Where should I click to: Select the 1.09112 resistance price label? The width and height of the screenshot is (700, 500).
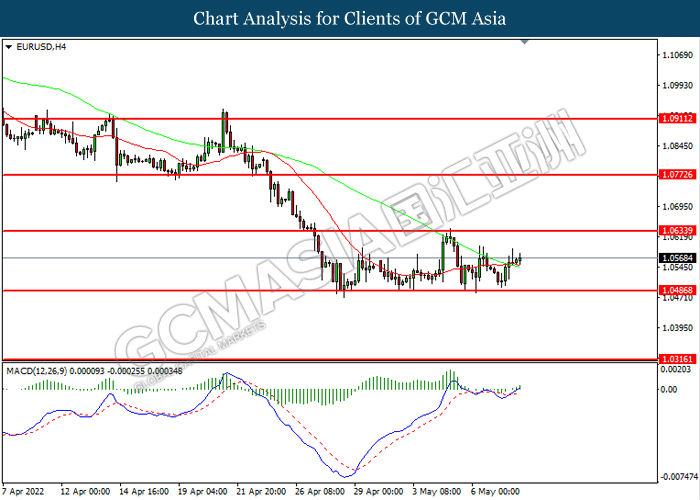pyautogui.click(x=677, y=118)
